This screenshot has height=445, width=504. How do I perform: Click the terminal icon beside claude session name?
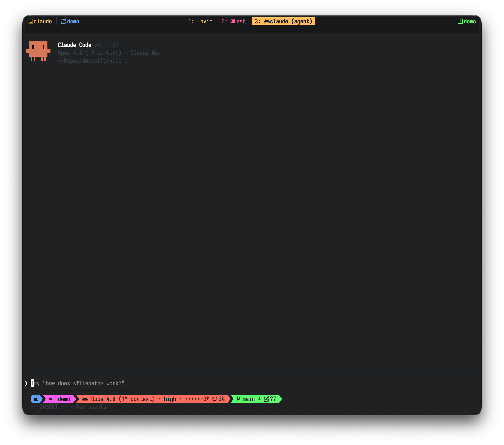point(30,21)
